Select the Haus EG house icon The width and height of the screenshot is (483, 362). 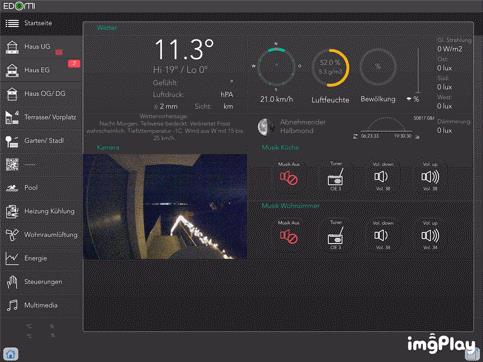tap(12, 70)
